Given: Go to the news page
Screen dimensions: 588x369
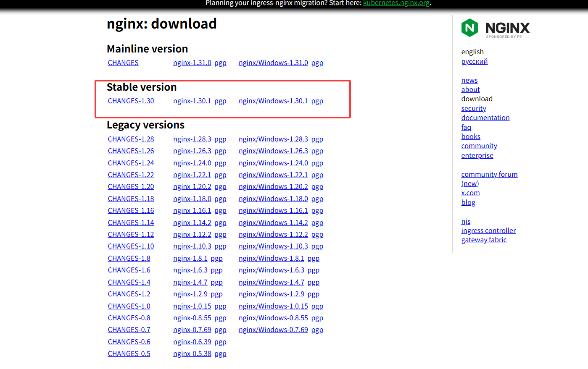Looking at the screenshot, I should click(469, 80).
